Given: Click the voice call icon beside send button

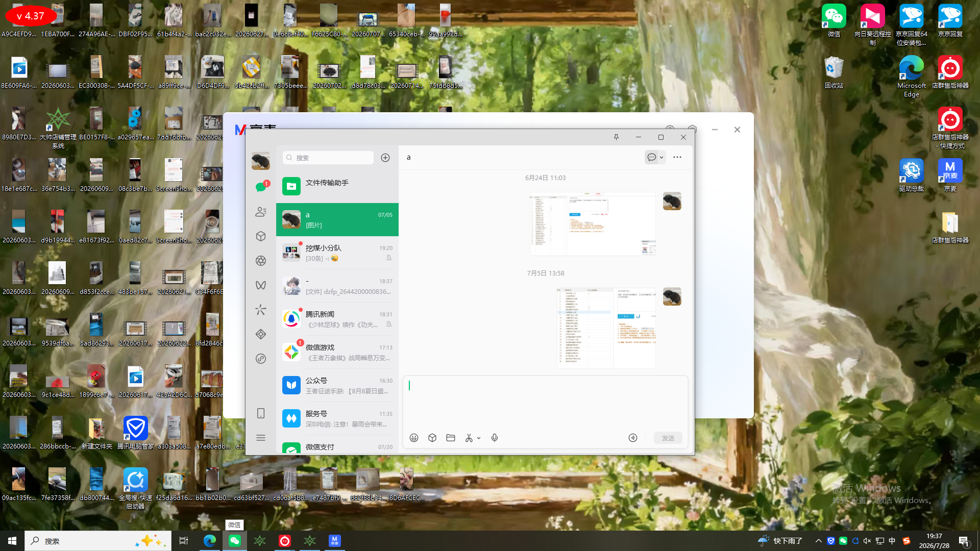Looking at the screenshot, I should click(633, 438).
